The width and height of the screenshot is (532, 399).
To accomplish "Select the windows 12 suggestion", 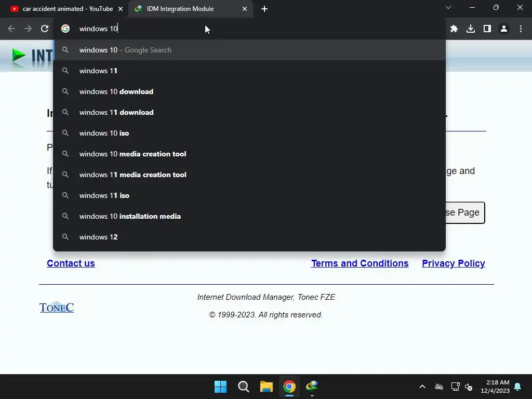I will tap(249, 237).
